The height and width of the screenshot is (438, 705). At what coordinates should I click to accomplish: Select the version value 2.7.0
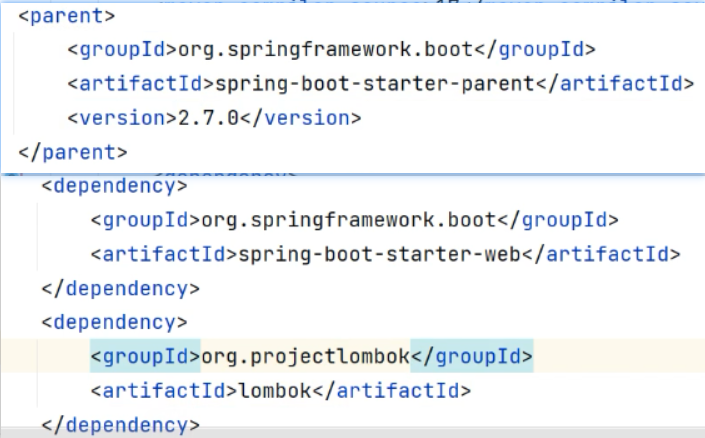point(208,118)
